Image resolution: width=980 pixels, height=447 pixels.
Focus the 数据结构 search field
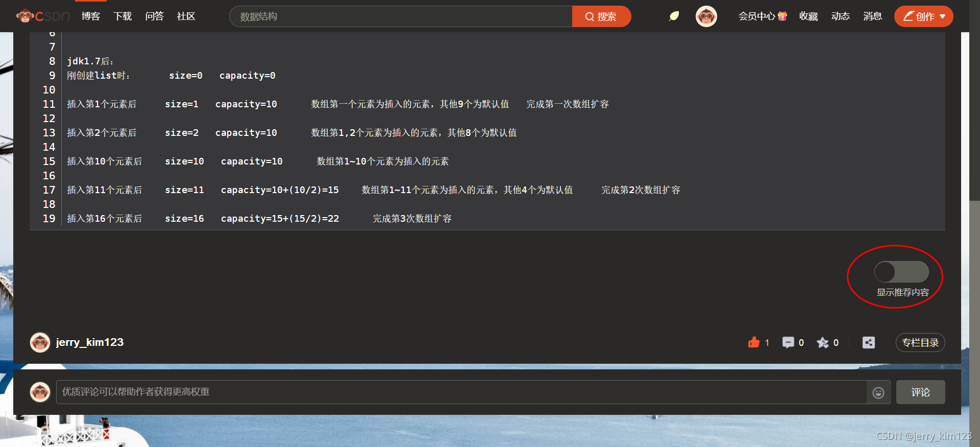click(x=401, y=16)
